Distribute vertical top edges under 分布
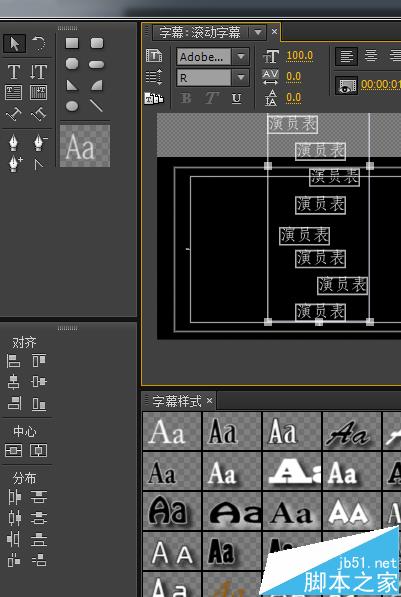Screen dimensions: 401x597 [x=39, y=497]
